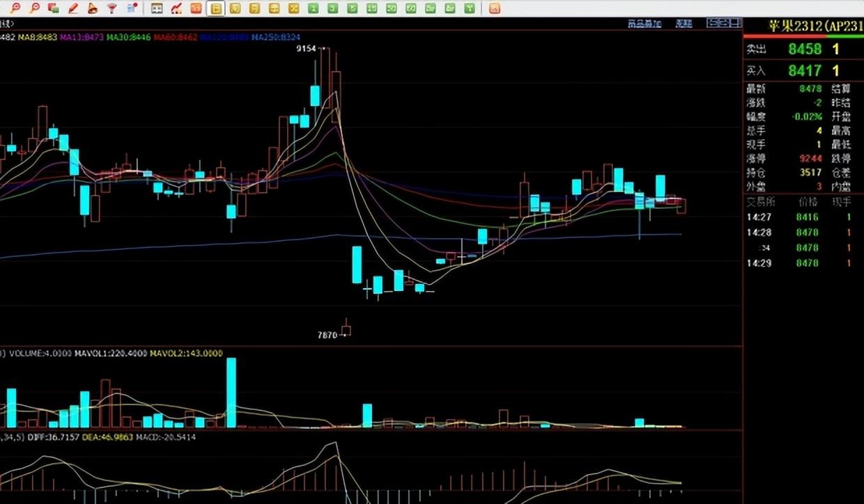864x504 pixels.
Task: Switch to the green 1-minute period icon
Action: click(314, 8)
